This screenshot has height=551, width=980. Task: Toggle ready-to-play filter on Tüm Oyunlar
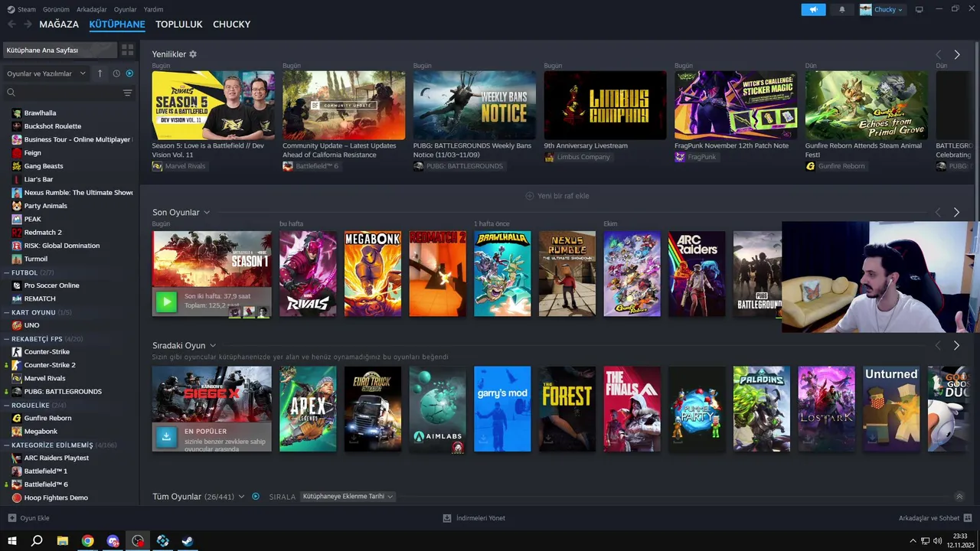(256, 497)
